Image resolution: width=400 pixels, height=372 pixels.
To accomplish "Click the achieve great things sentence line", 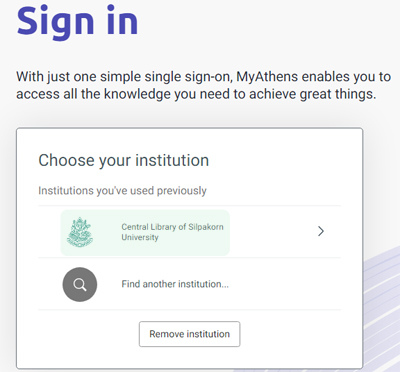I will tap(196, 94).
